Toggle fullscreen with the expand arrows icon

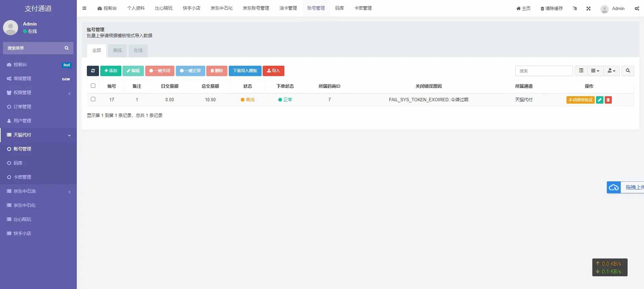coord(588,8)
